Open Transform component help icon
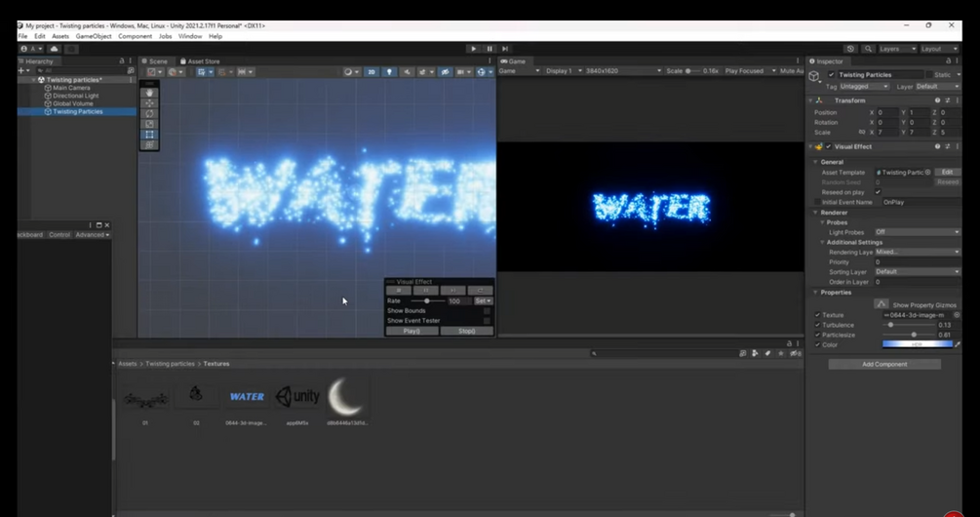The width and height of the screenshot is (980, 517). pos(937,100)
